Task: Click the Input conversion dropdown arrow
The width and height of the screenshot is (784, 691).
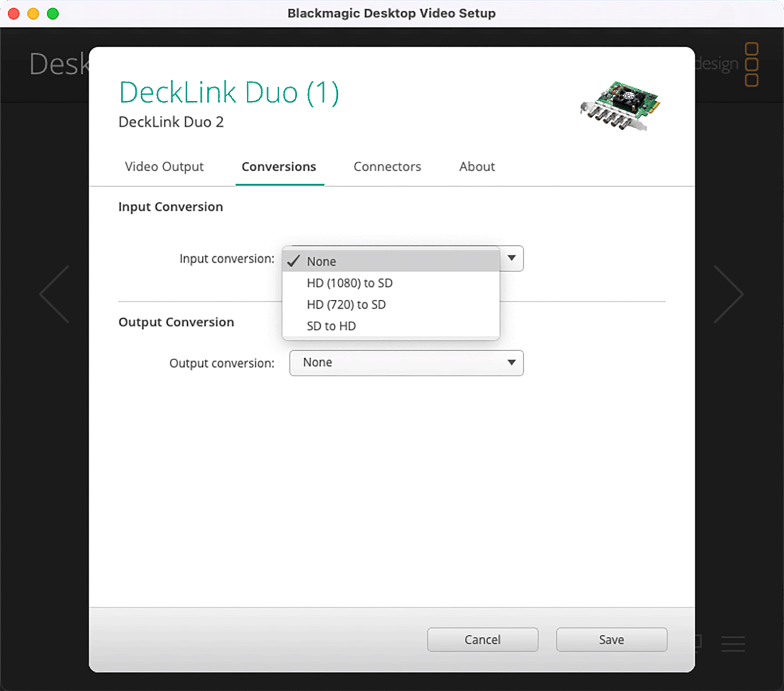Action: click(512, 258)
